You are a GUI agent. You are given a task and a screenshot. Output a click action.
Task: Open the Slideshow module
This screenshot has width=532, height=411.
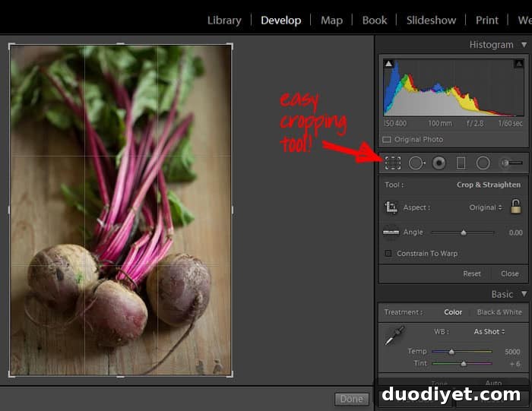431,21
